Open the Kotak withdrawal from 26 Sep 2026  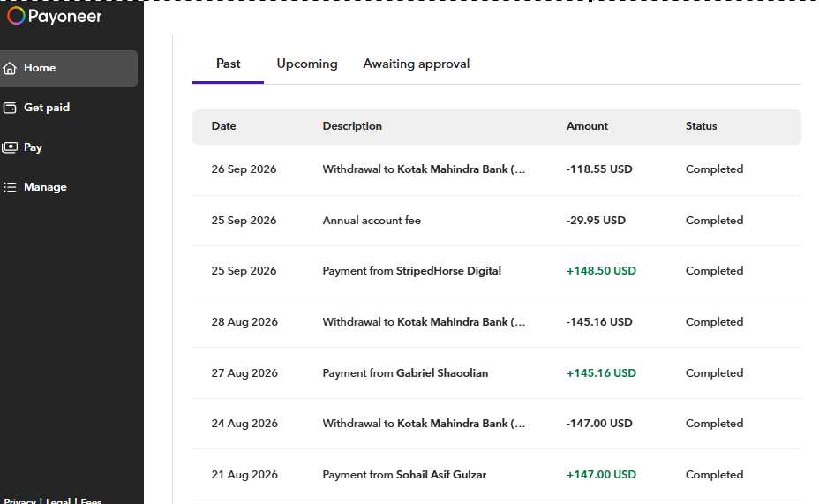[x=424, y=169]
